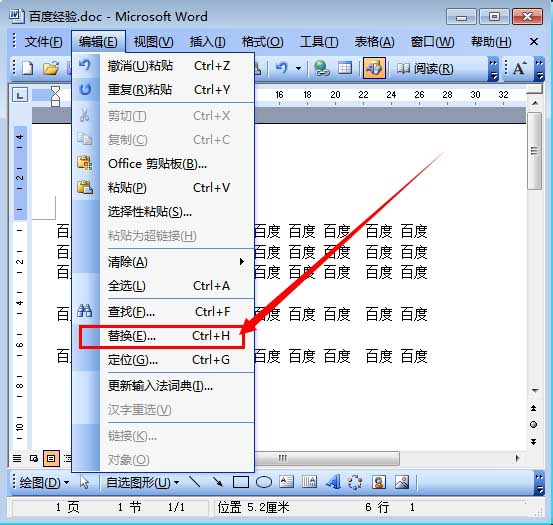Click the Reading layout button 阅读(R)
The height and width of the screenshot is (525, 553).
[x=425, y=68]
